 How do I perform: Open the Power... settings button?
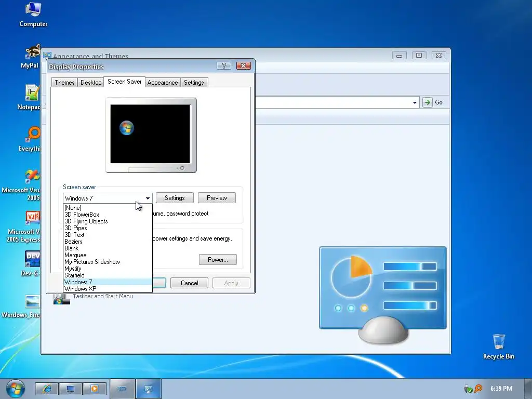tap(218, 260)
